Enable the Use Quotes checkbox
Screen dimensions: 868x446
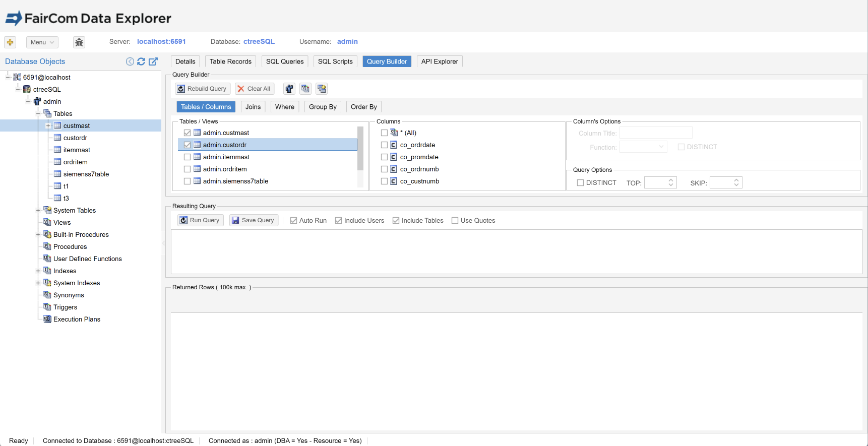click(x=455, y=221)
